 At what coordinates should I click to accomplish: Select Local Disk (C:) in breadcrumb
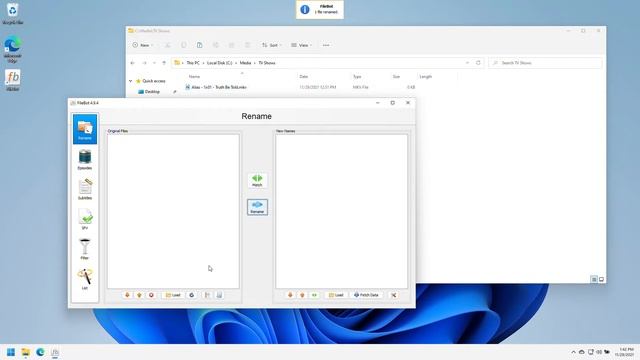(x=220, y=63)
